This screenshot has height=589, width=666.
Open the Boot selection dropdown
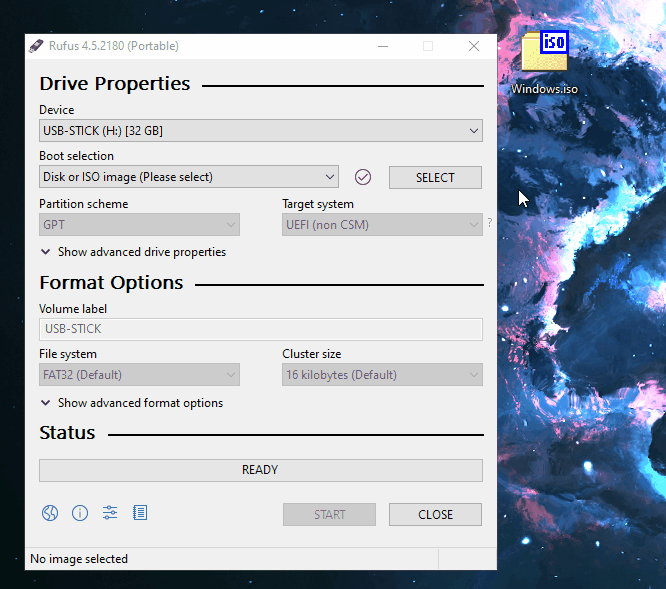click(x=189, y=177)
